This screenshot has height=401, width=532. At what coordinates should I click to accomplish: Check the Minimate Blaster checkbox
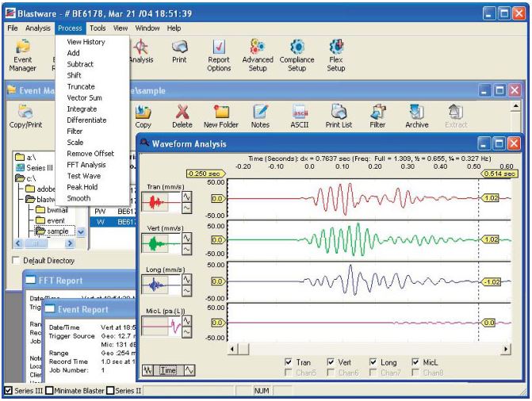(x=49, y=391)
